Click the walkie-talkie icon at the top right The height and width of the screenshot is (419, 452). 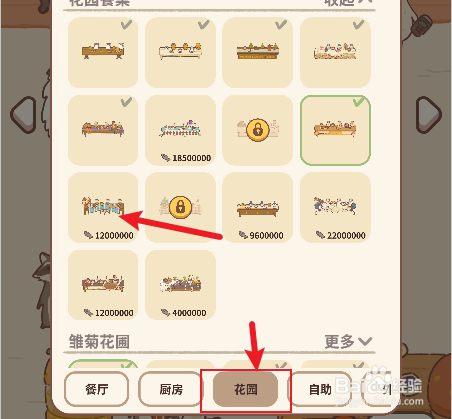(421, 25)
